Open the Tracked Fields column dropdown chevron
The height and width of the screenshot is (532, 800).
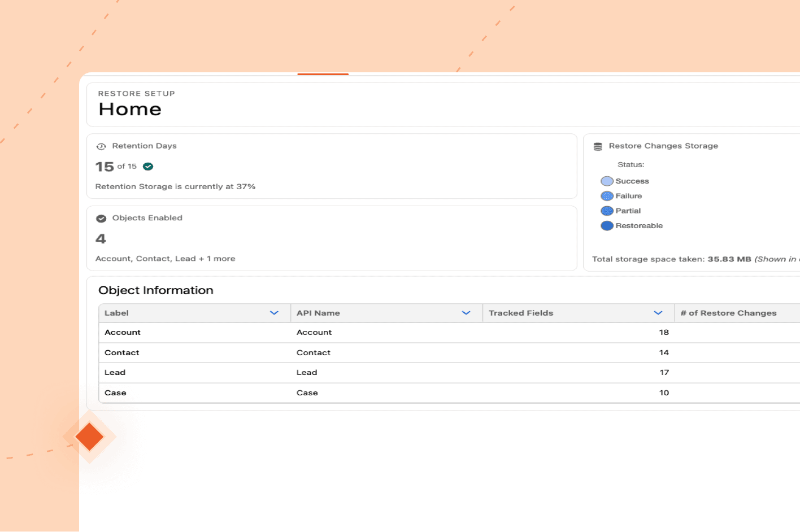[x=658, y=313]
